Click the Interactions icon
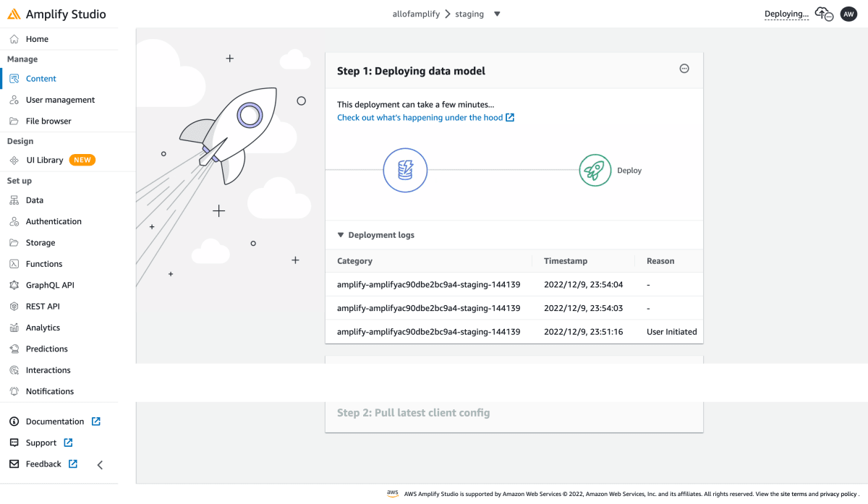Image resolution: width=868 pixels, height=504 pixels. click(14, 370)
